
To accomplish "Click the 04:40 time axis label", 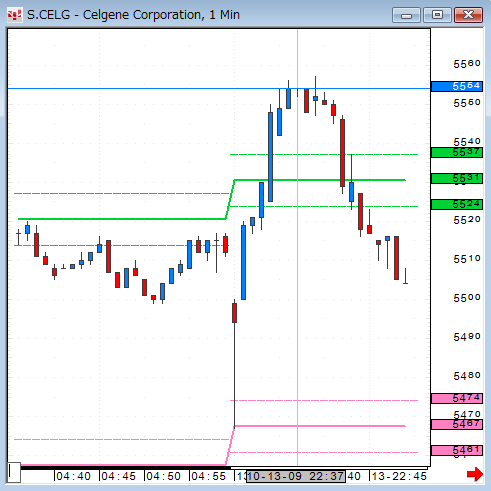I will (73, 476).
